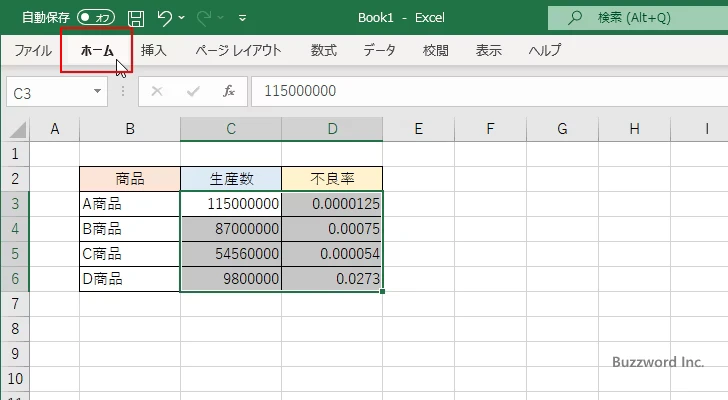Click the 生産数 header cell
The height and width of the screenshot is (400, 728).
pyautogui.click(x=231, y=179)
